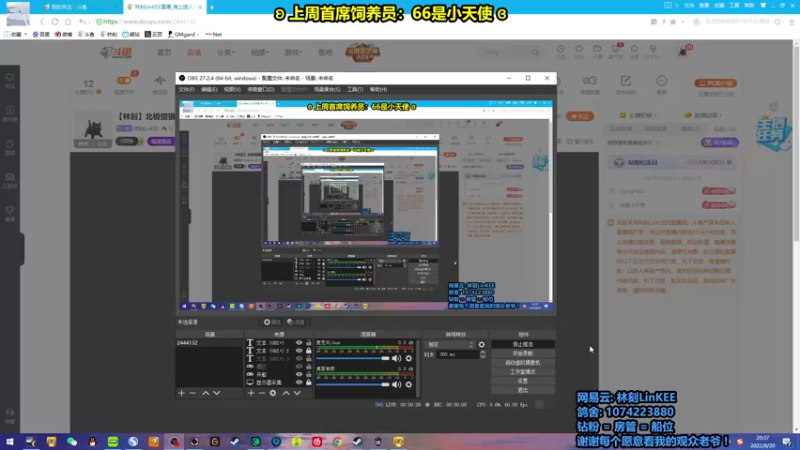This screenshot has width=800, height=450.
Task: Open source properties gear in sources toolbar
Action: pyautogui.click(x=273, y=393)
